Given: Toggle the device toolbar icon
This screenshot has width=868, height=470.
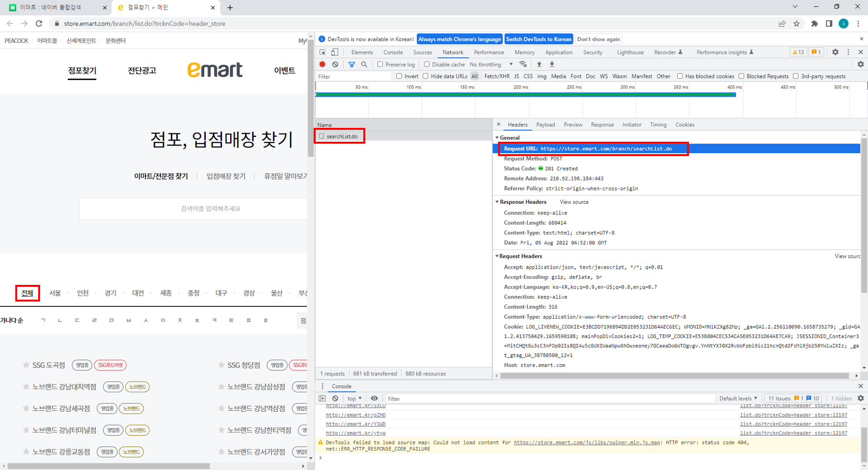Looking at the screenshot, I should click(x=335, y=52).
